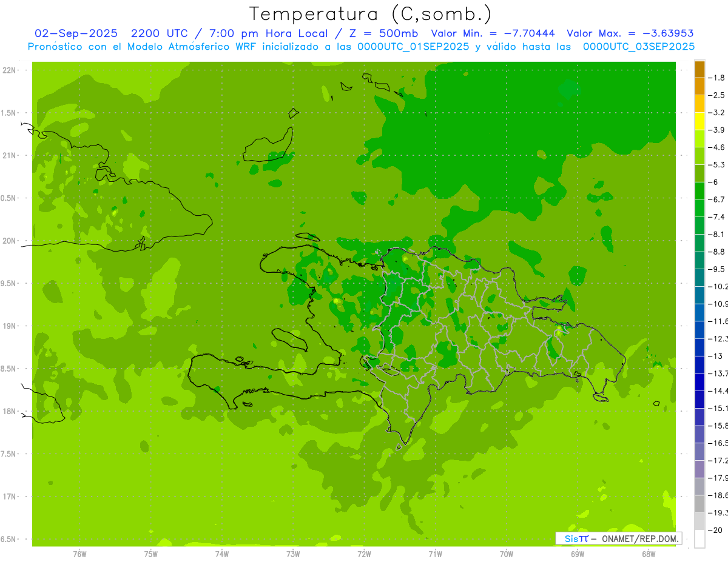Click the '-11.6' colorbar label
The image size is (728, 562).
point(718,321)
